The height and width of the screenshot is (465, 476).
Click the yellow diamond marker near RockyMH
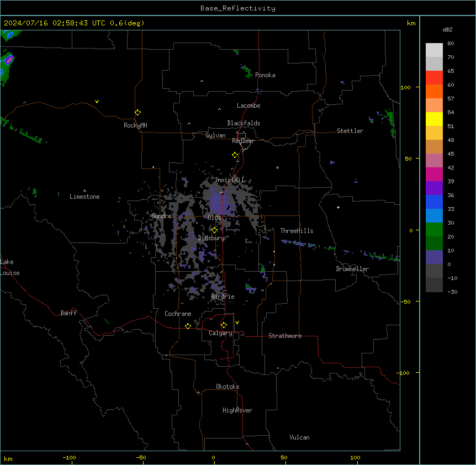137,113
